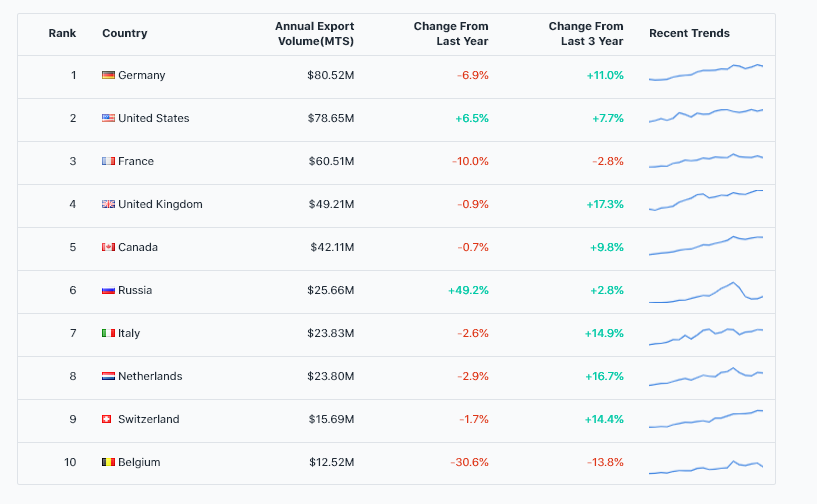Click the Germany flag icon

click(x=108, y=75)
